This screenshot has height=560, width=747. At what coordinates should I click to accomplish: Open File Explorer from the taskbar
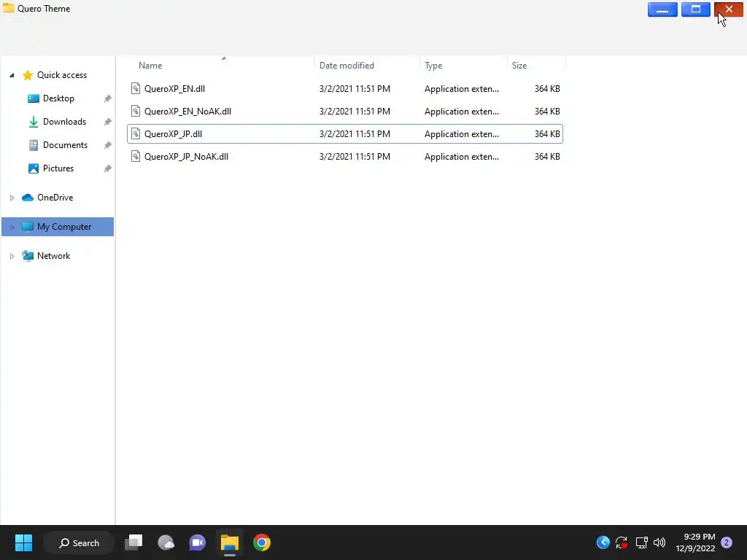[x=229, y=542]
